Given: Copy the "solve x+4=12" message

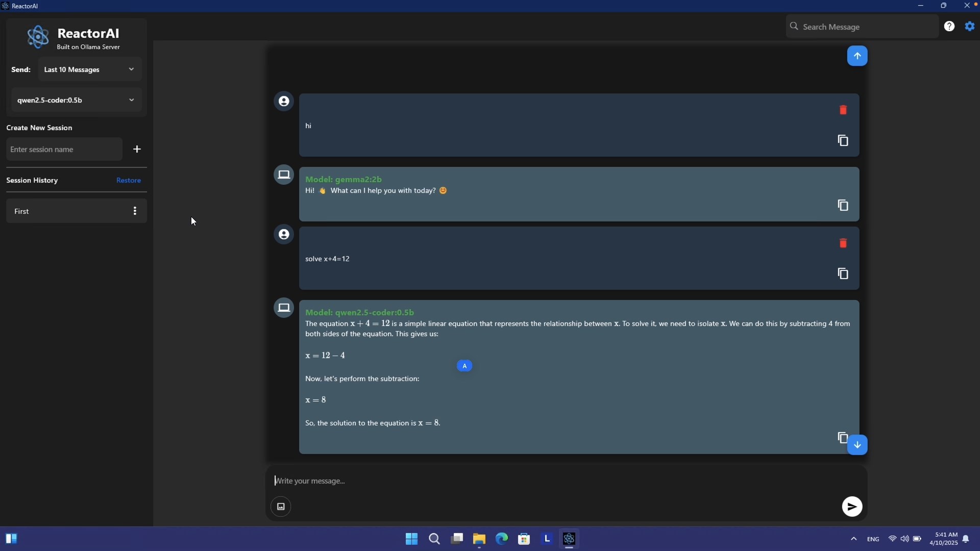Looking at the screenshot, I should tap(843, 274).
